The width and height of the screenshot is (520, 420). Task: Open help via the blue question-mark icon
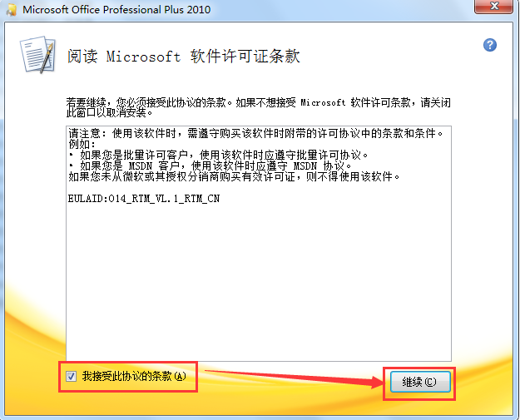tap(490, 45)
